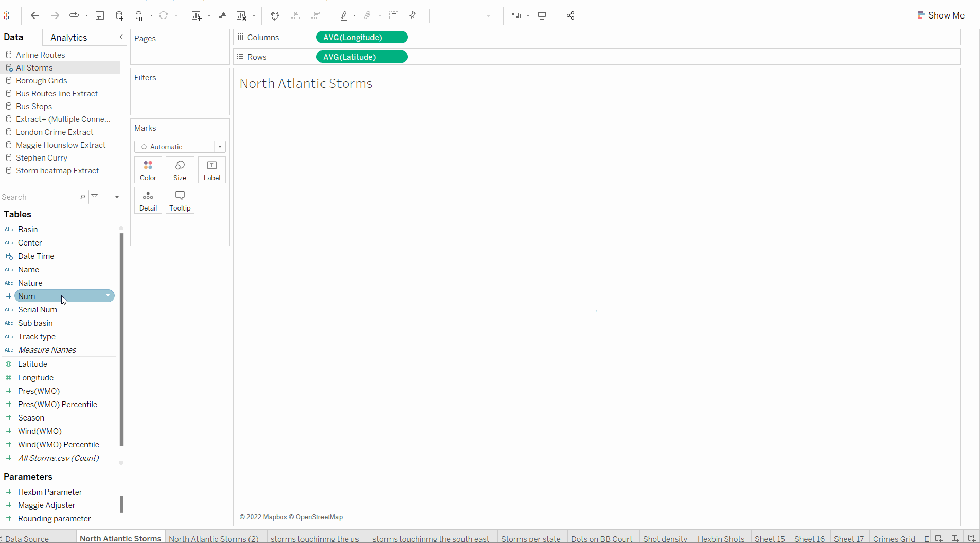
Task: Select the Wind(WMO) Percentile measure
Action: tap(59, 445)
